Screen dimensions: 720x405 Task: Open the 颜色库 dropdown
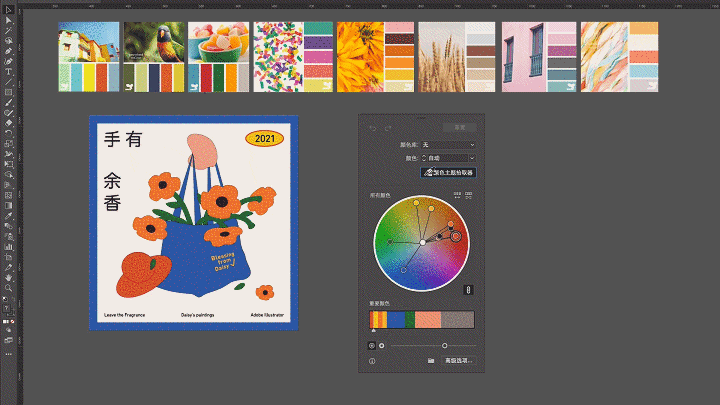click(449, 145)
